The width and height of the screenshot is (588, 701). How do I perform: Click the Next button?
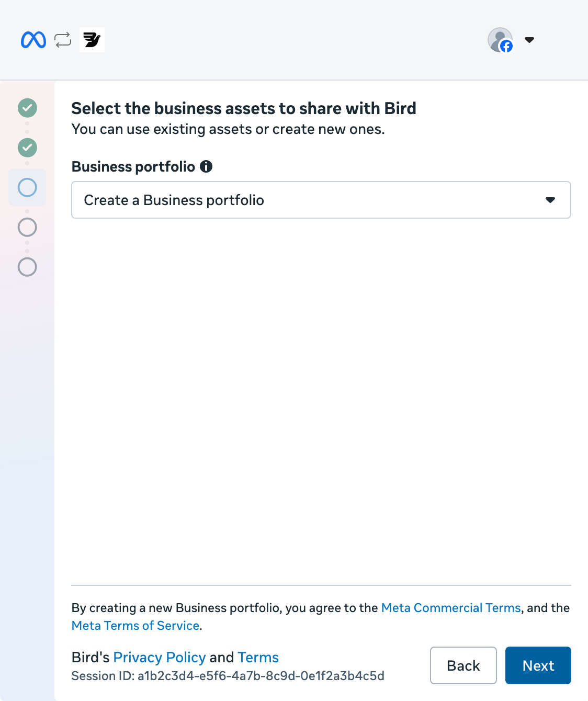538,665
